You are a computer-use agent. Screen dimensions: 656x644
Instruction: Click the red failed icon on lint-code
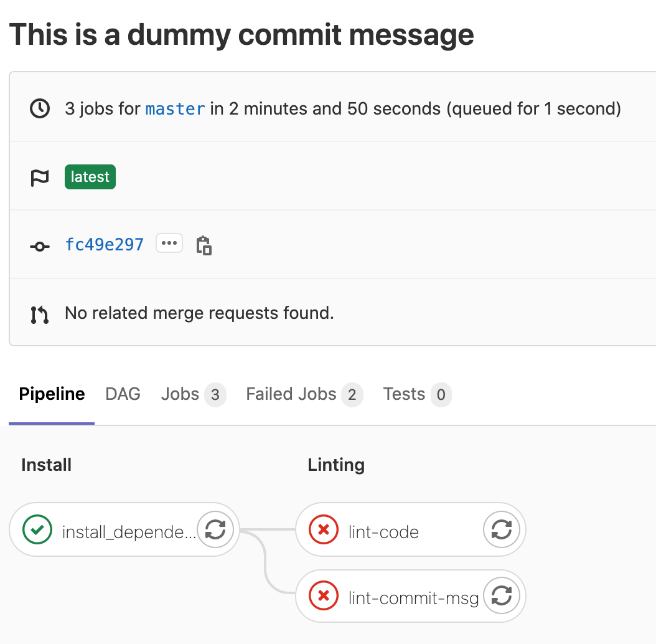tap(324, 530)
